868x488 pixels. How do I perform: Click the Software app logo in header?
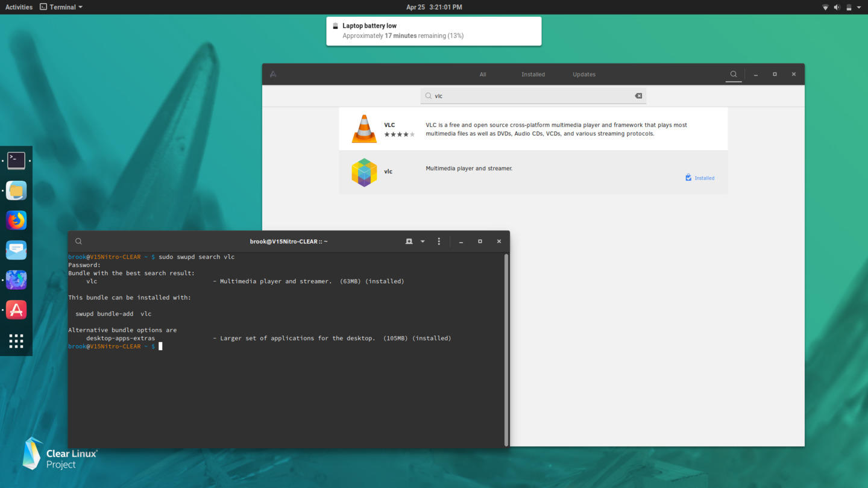click(273, 74)
